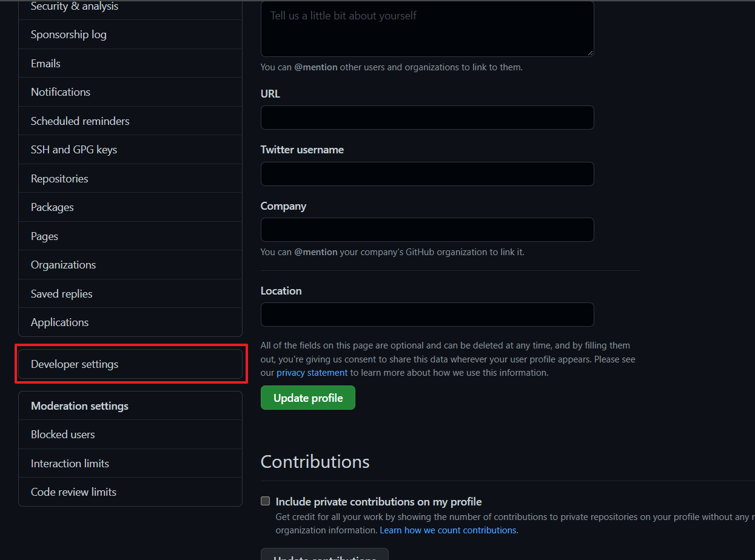The image size is (755, 560).
Task: Open the privacy statement link
Action: click(312, 372)
